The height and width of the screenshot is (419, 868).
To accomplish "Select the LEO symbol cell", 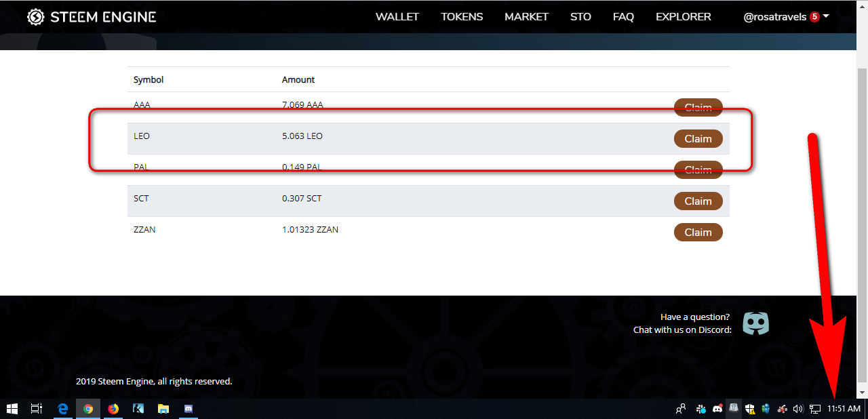I will pos(142,136).
